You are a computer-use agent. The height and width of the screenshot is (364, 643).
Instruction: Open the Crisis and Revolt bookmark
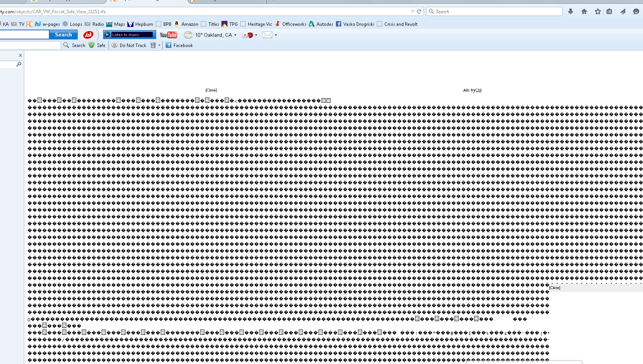tap(397, 24)
